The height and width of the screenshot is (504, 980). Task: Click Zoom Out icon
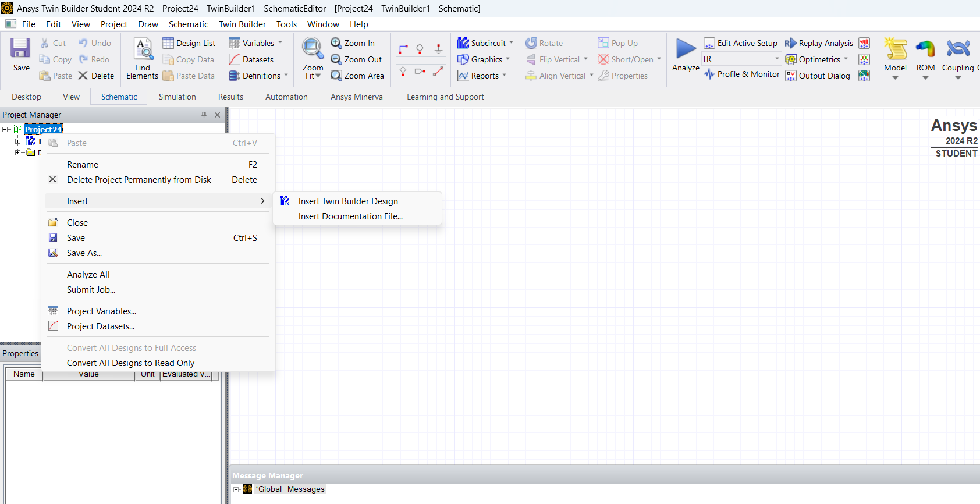pyautogui.click(x=336, y=59)
